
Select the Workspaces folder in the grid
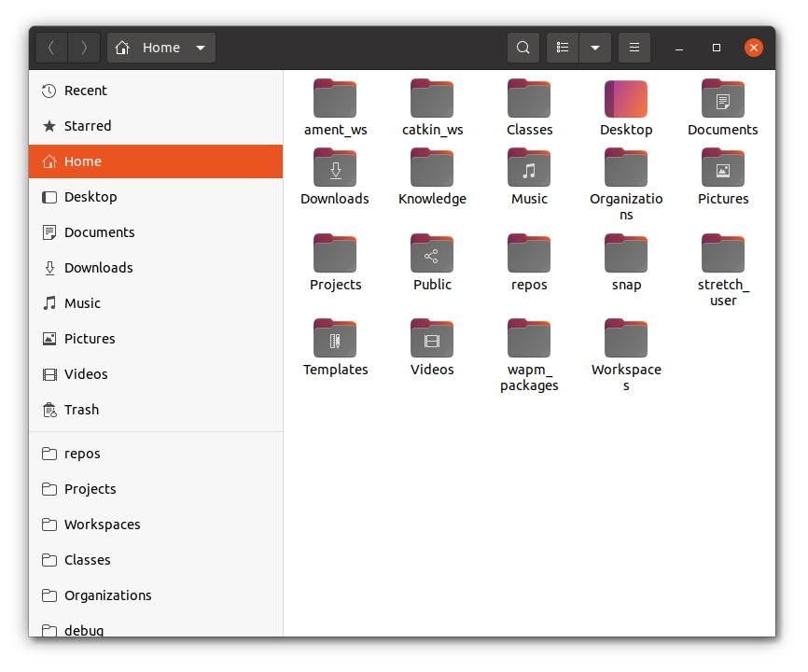(x=626, y=356)
